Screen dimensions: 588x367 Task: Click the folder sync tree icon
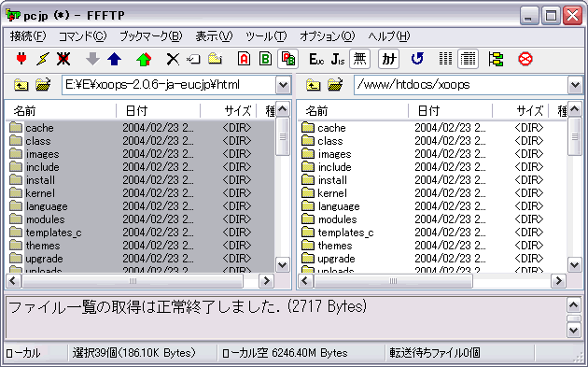(496, 59)
